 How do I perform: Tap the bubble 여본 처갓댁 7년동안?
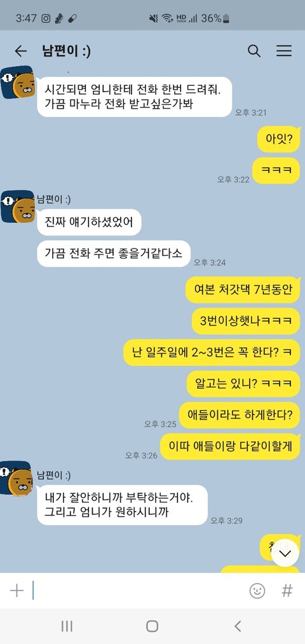click(x=243, y=289)
